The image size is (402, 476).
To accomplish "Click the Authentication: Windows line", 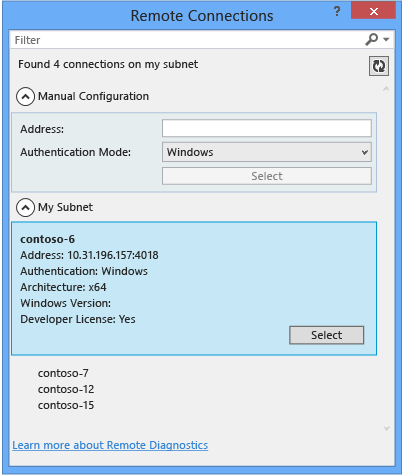I will coord(84,271).
